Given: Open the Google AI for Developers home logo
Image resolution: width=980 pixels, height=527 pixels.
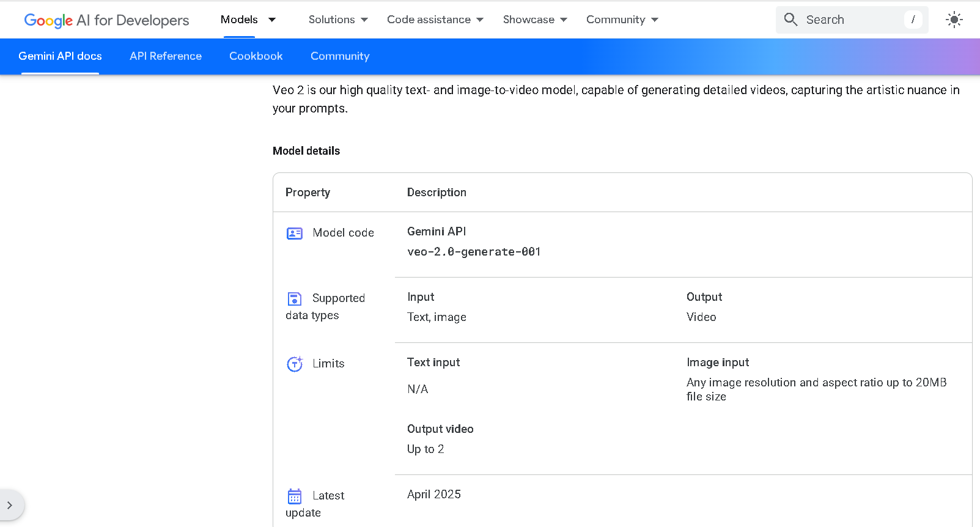Looking at the screenshot, I should click(x=106, y=20).
